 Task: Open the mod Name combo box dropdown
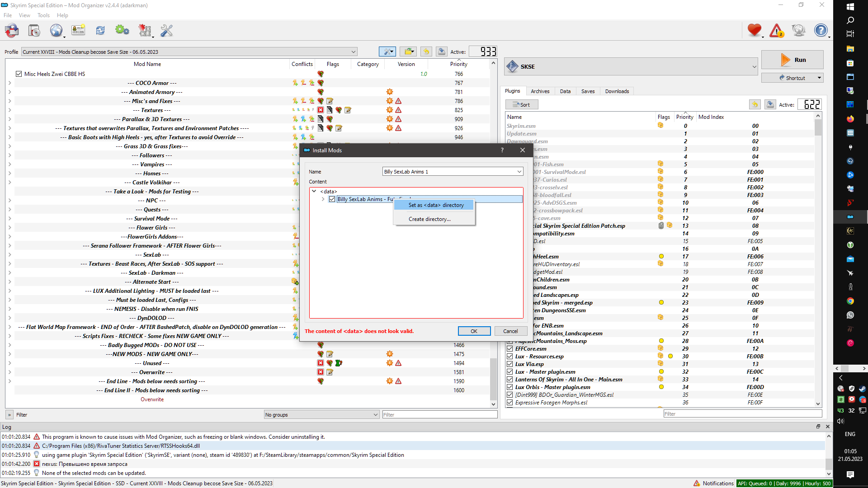pos(519,172)
